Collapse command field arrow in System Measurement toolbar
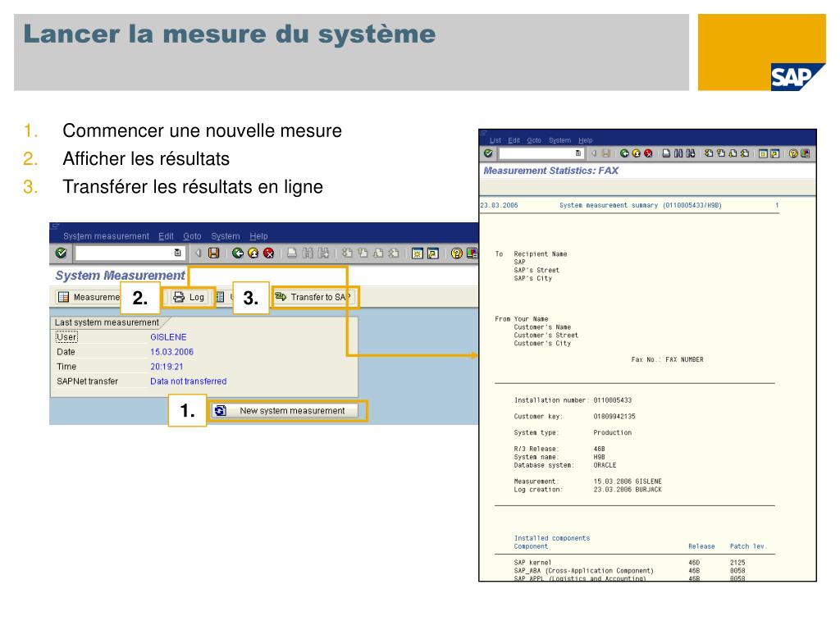The image size is (840, 630). pos(198,253)
